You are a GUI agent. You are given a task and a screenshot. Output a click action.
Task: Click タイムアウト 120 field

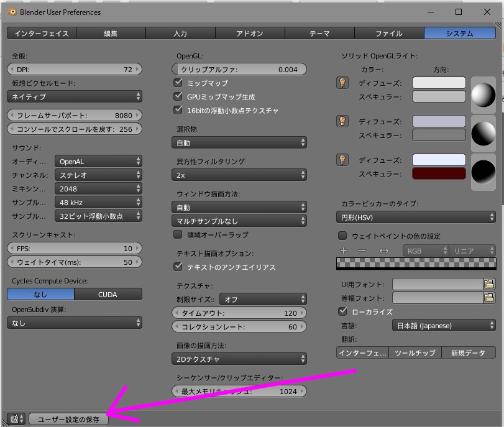239,313
